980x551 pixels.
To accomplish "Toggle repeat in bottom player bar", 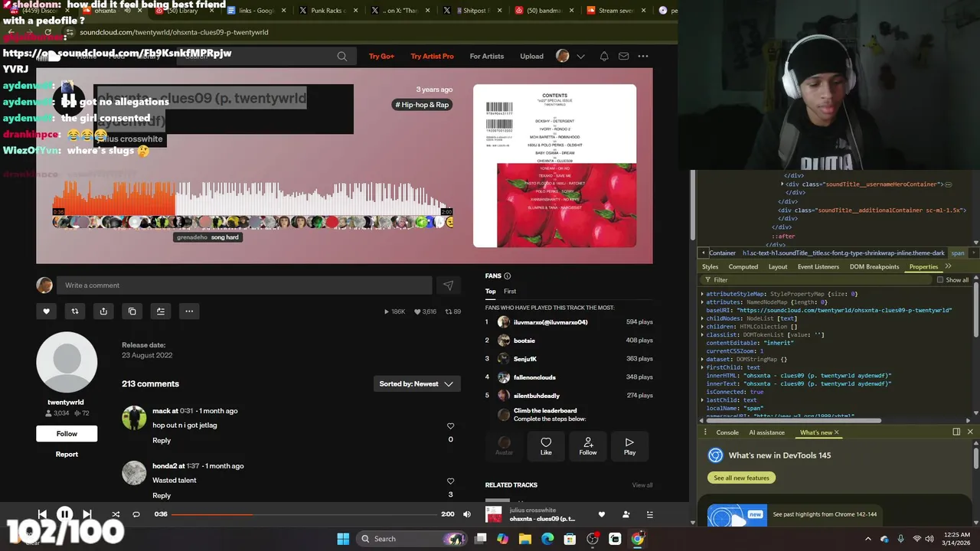I will [x=136, y=514].
